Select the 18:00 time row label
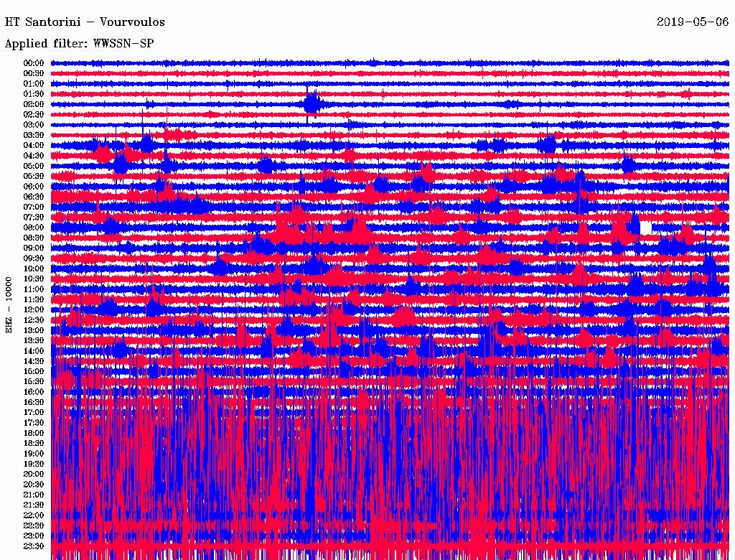 tap(34, 433)
